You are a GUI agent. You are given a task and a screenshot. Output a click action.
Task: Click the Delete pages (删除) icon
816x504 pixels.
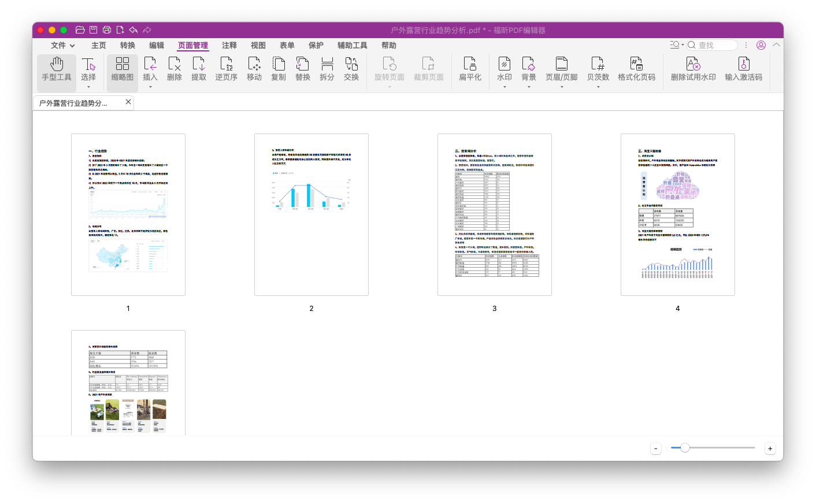175,69
